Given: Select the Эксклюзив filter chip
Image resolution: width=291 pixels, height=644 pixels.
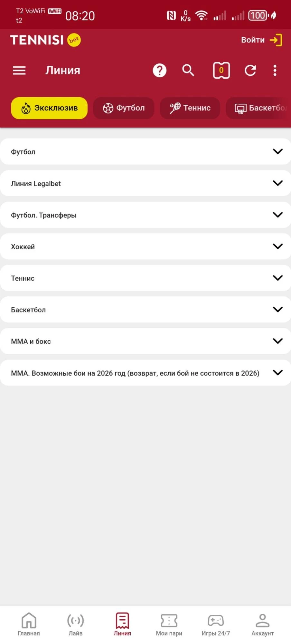Looking at the screenshot, I should pyautogui.click(x=49, y=108).
